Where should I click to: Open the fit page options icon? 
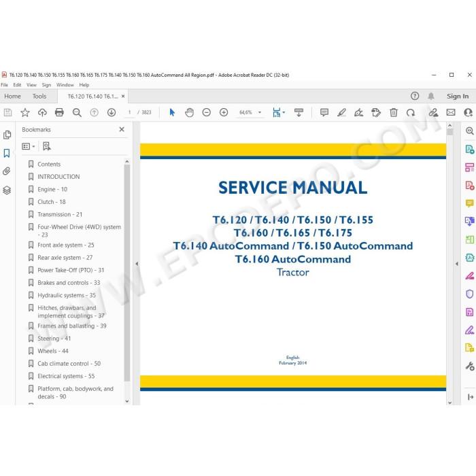coord(278,112)
